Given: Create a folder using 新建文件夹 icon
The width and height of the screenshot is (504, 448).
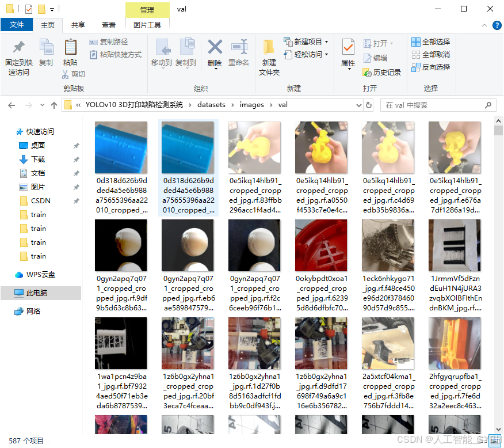Looking at the screenshot, I should [269, 55].
